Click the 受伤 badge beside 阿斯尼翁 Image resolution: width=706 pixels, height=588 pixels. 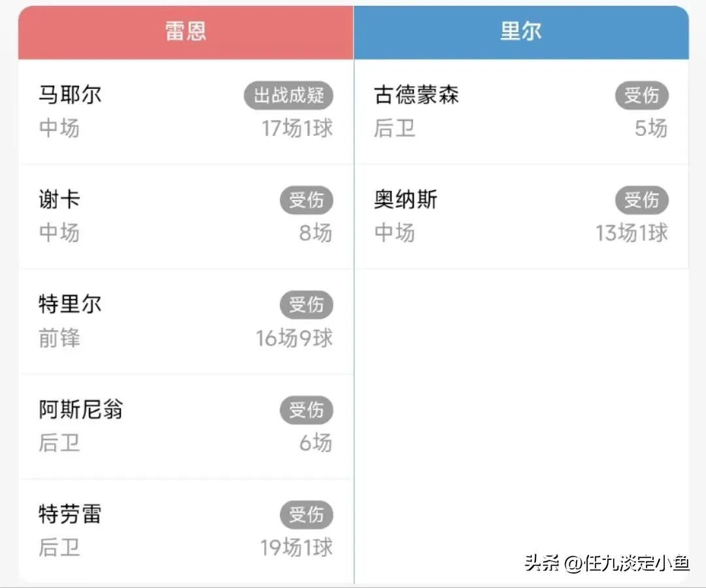[x=307, y=410]
